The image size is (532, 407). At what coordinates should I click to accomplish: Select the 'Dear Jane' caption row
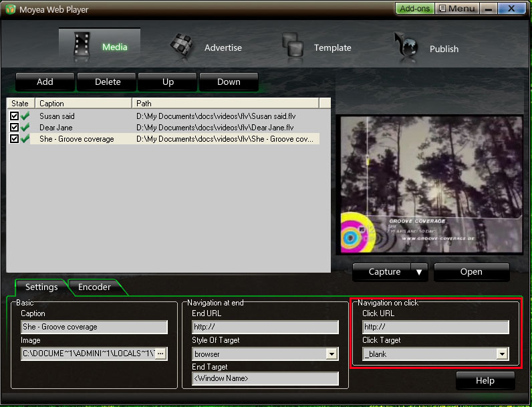[x=56, y=128]
